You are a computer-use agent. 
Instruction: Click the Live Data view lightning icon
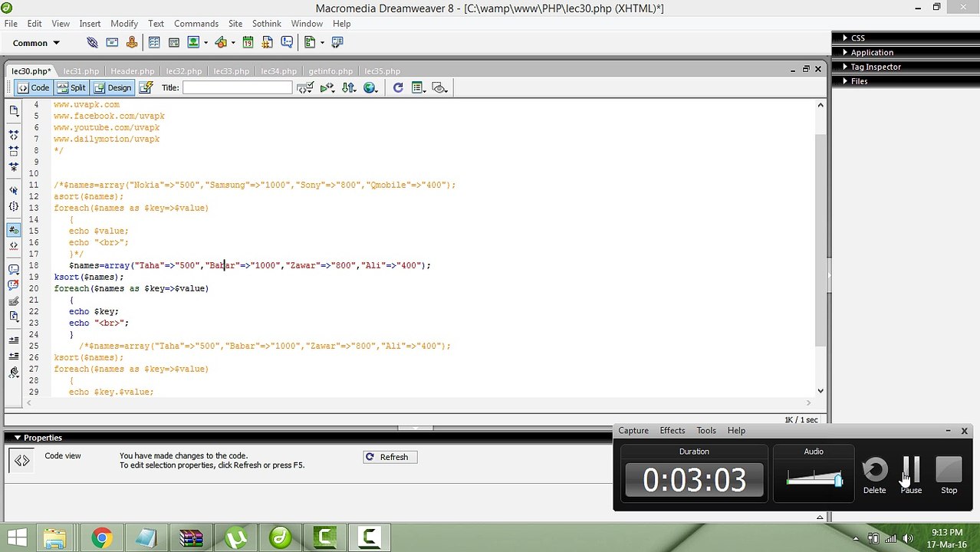(x=146, y=87)
